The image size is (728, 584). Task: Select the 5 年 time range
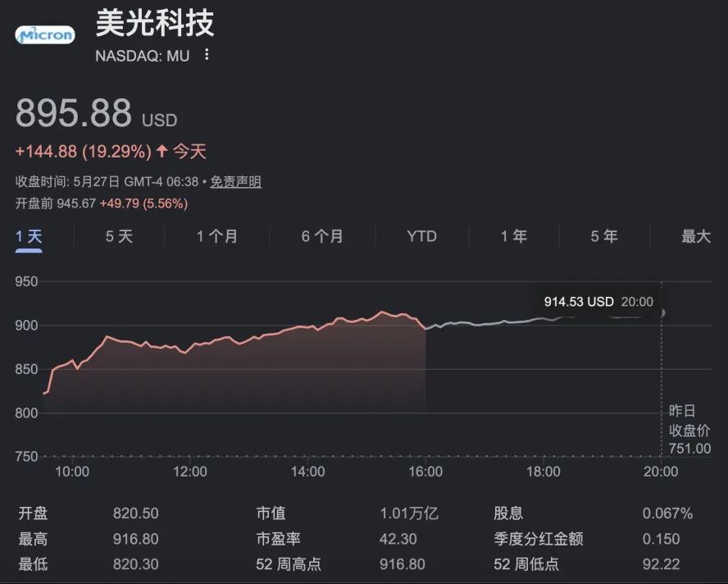(604, 236)
